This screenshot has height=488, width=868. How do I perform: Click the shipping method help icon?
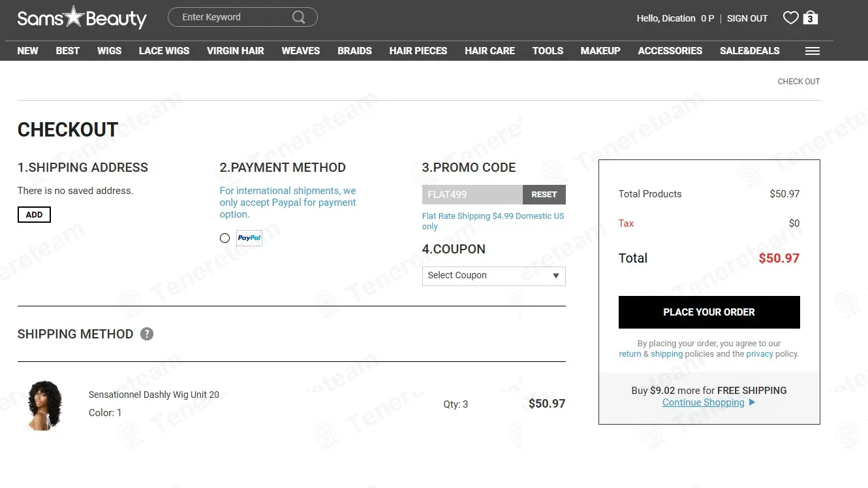tap(147, 334)
